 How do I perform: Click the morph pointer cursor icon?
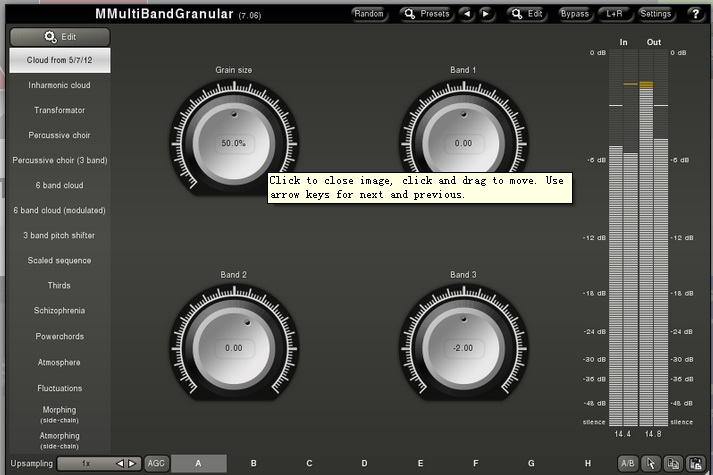(651, 464)
